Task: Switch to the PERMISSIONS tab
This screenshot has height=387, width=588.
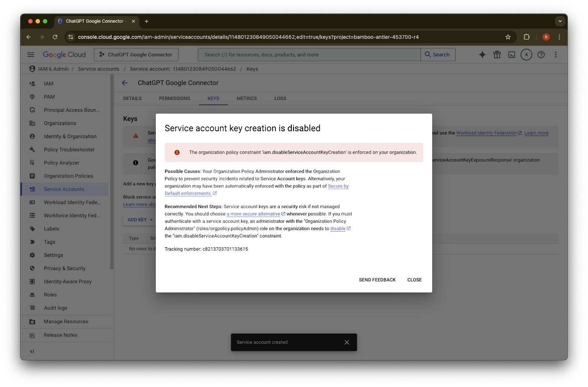Action: click(x=175, y=98)
